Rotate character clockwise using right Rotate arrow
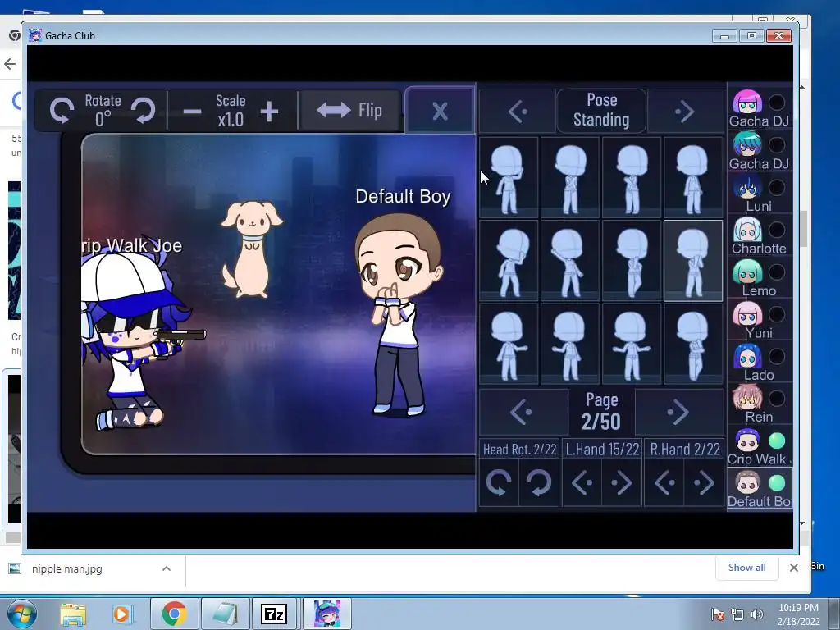 click(144, 111)
